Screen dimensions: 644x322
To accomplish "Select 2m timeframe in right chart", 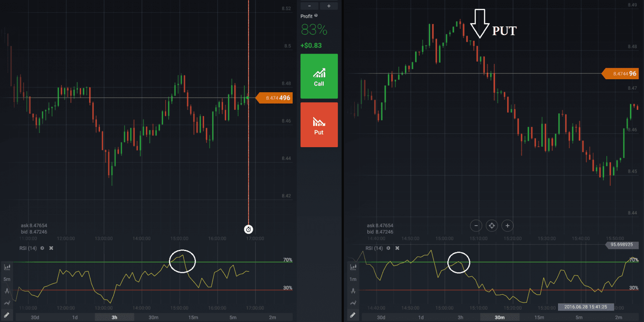I will point(618,317).
